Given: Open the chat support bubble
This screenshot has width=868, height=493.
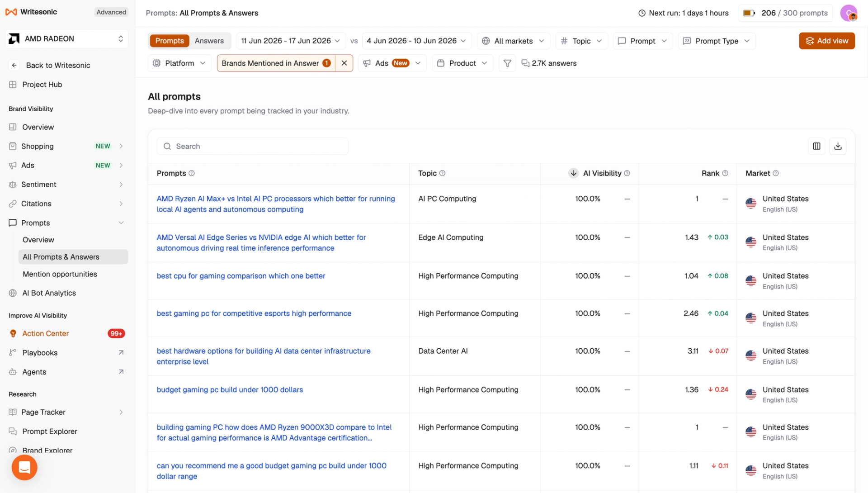Looking at the screenshot, I should [x=24, y=467].
